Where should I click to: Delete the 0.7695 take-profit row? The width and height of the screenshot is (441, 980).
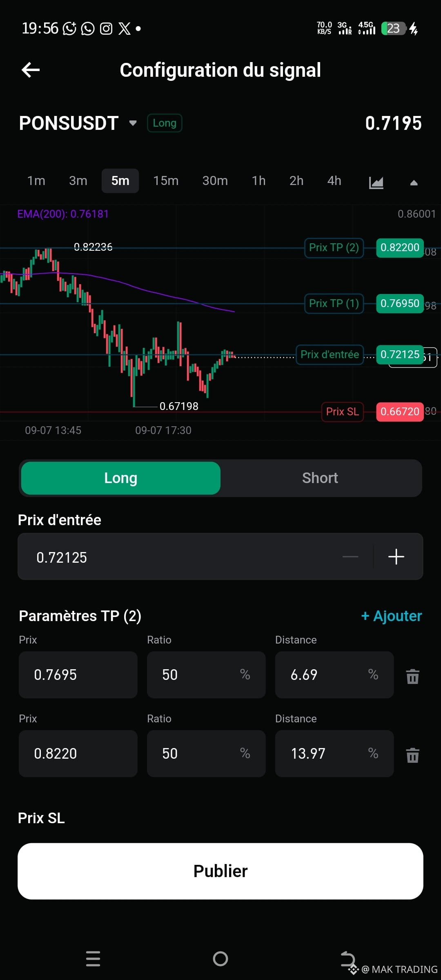(x=412, y=676)
